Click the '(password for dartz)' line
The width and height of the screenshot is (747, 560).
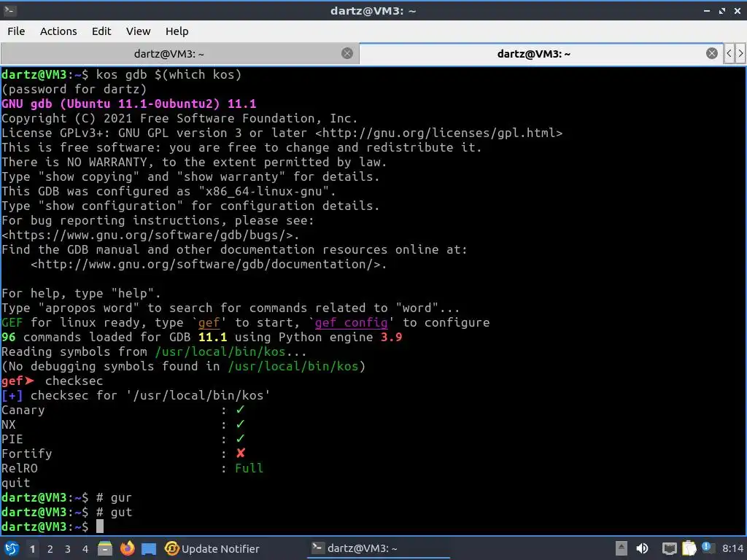pyautogui.click(x=74, y=89)
